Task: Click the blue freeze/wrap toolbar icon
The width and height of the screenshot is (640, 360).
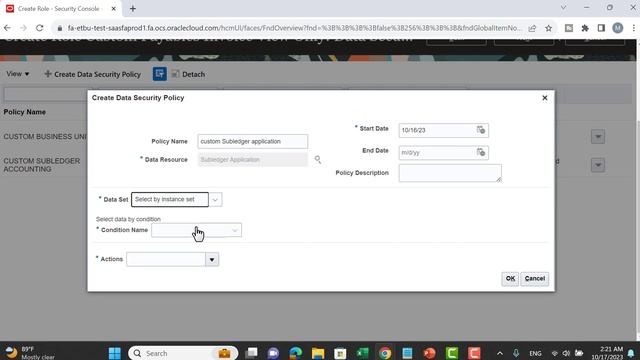Action: 160,74
